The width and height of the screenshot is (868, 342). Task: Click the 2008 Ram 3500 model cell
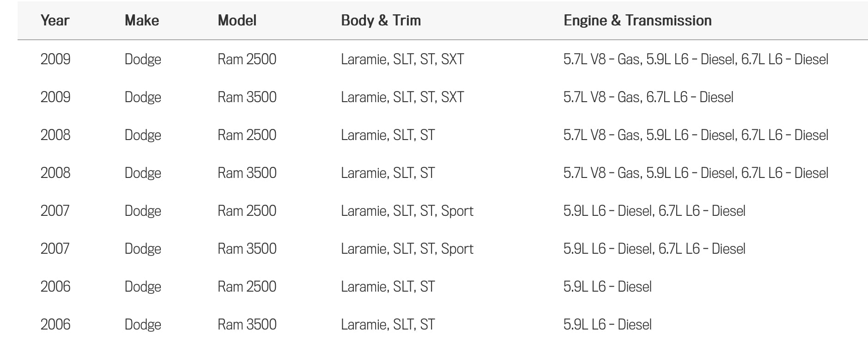(247, 173)
